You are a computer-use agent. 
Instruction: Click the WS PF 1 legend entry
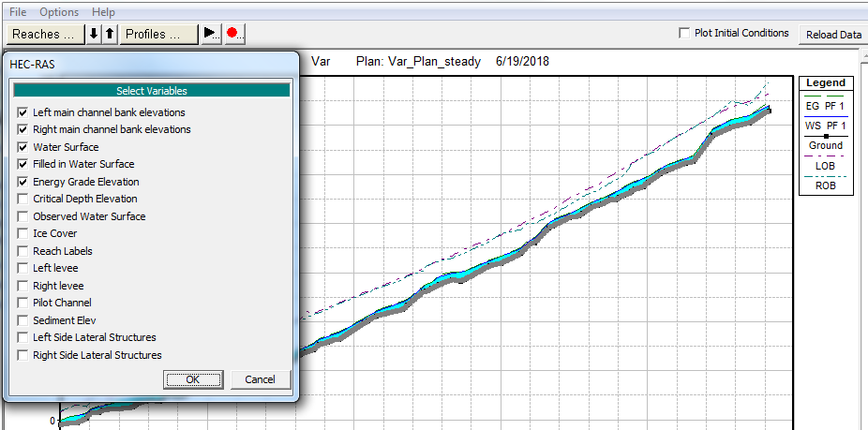pos(826,126)
